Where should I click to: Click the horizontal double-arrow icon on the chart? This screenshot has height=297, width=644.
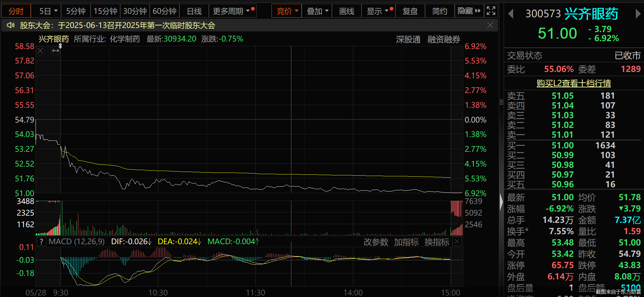click(x=56, y=51)
